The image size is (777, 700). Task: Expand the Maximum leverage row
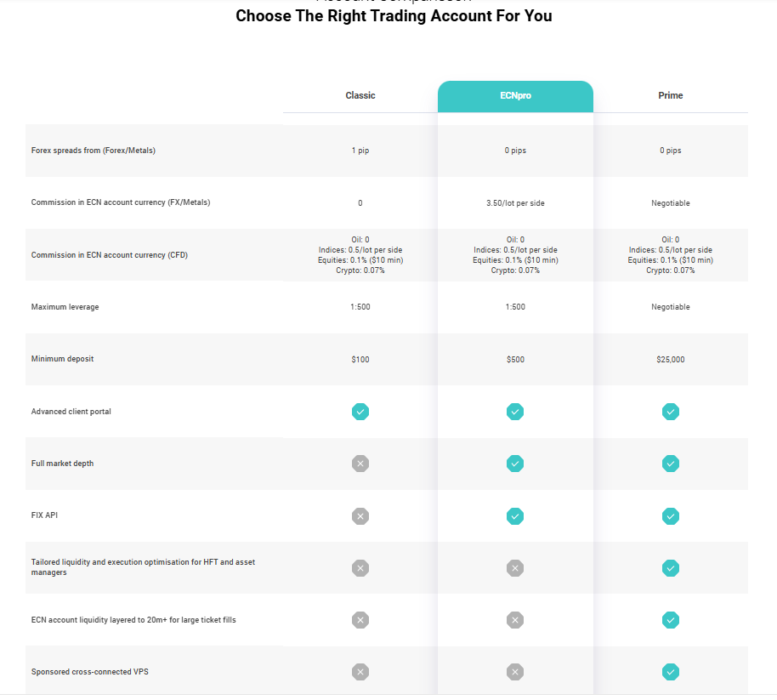coord(65,307)
